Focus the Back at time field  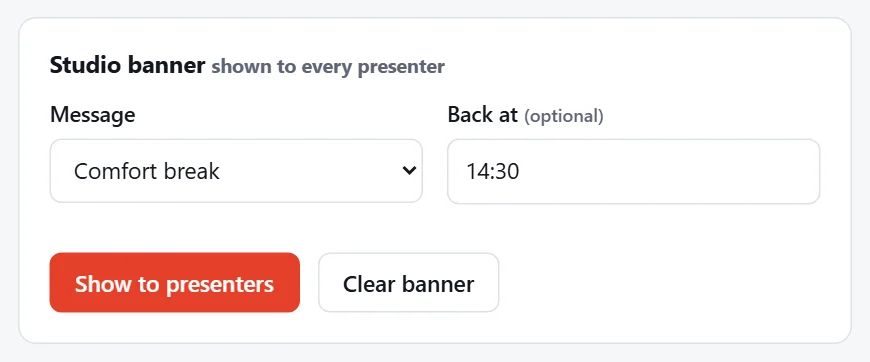(633, 171)
